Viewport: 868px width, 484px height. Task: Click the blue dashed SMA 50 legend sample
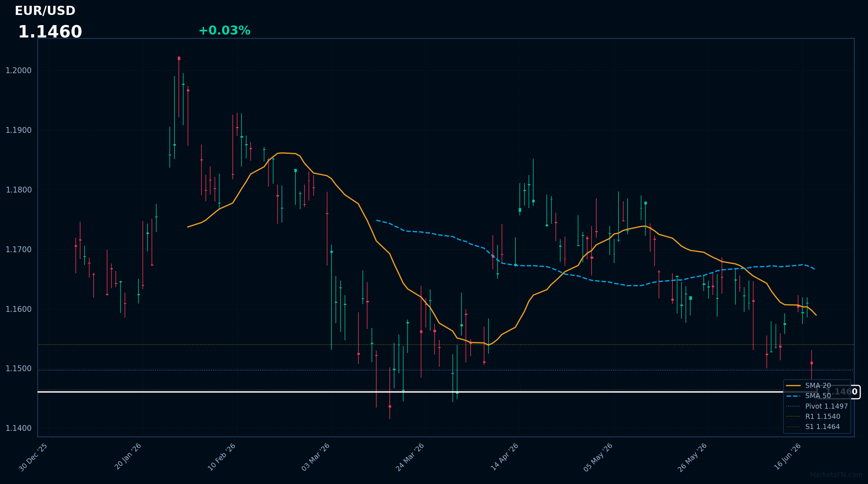(x=793, y=396)
